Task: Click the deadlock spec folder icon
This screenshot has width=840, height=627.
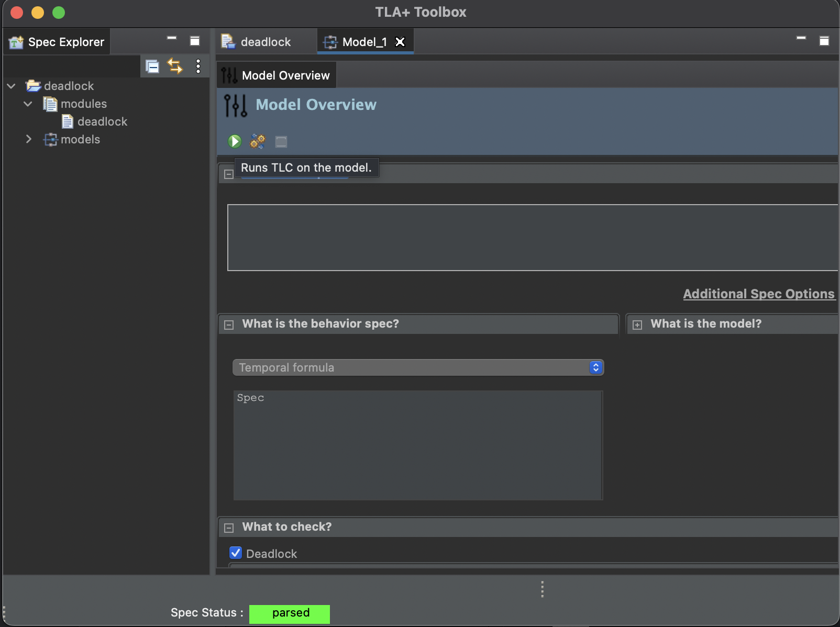Action: [x=34, y=85]
